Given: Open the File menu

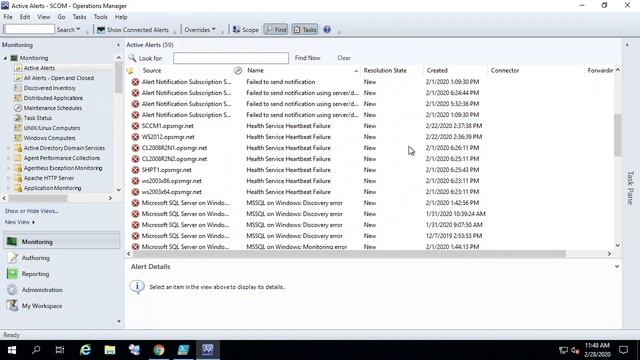Looking at the screenshot, I should click(8, 17).
